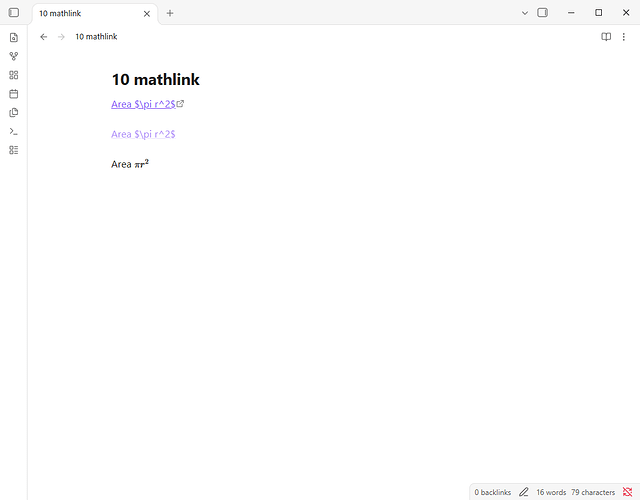Click the pencil editing mode status icon
Image resolution: width=640 pixels, height=500 pixels.
524,492
